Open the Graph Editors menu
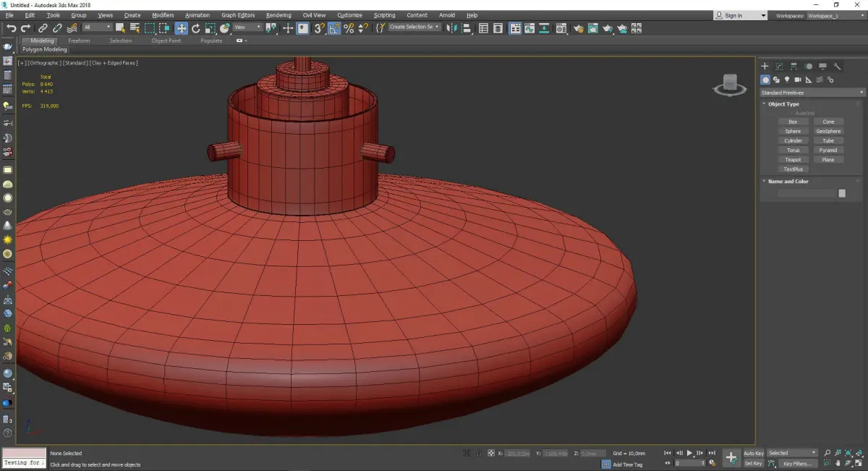This screenshot has height=471, width=868. tap(238, 15)
